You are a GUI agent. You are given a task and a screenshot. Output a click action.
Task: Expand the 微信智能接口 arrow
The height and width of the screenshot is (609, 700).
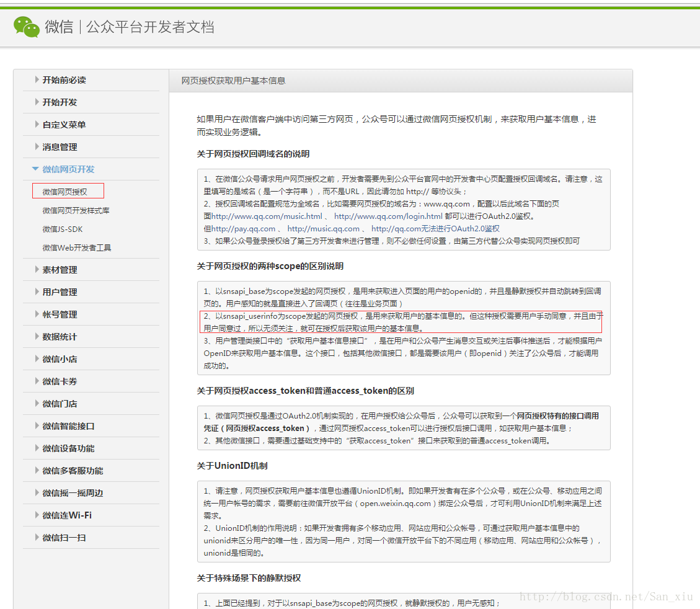pos(37,425)
